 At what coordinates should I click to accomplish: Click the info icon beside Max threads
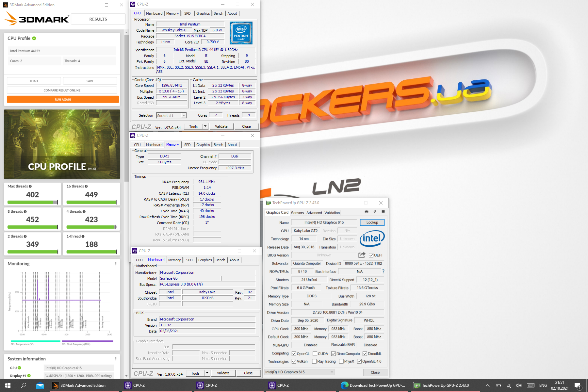click(30, 186)
